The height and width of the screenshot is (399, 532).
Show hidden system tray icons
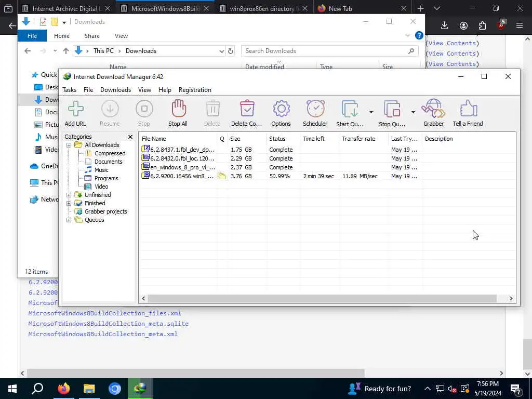428,389
